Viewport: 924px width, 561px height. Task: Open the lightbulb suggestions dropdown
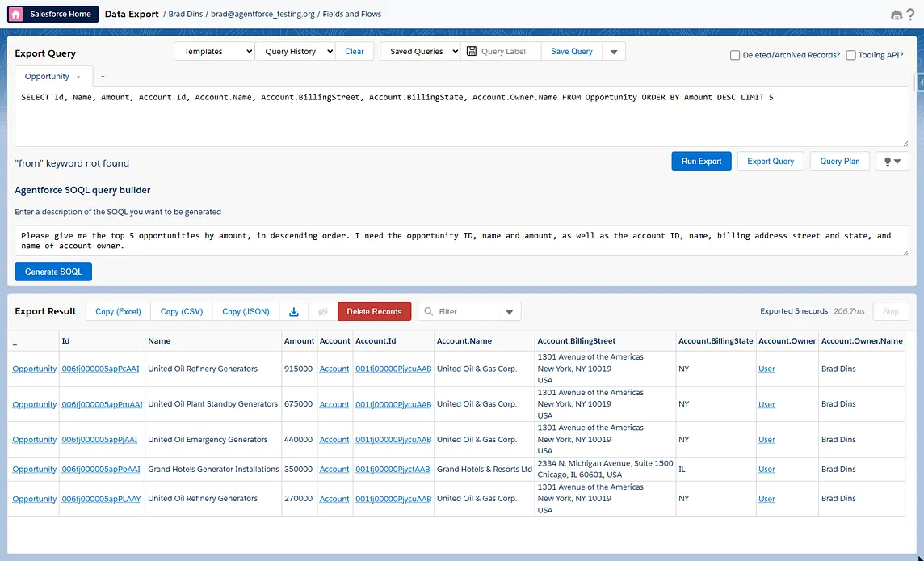pos(892,161)
